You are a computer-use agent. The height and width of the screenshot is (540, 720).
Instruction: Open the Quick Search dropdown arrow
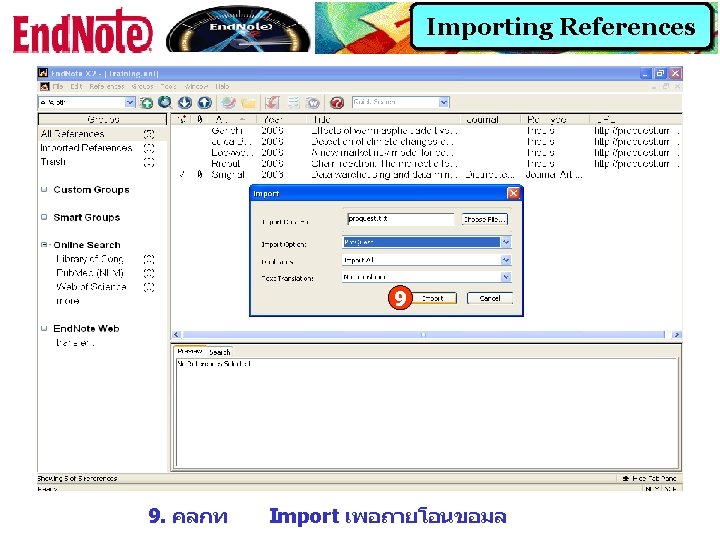444,102
